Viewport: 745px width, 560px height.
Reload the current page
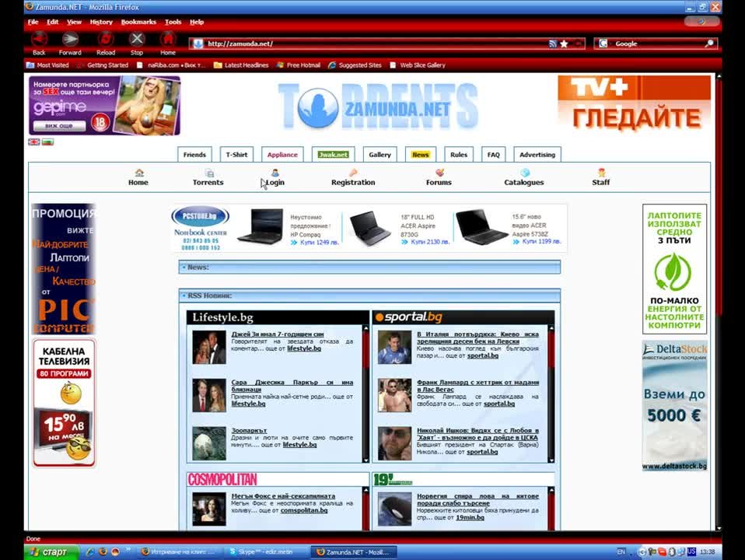click(x=106, y=39)
